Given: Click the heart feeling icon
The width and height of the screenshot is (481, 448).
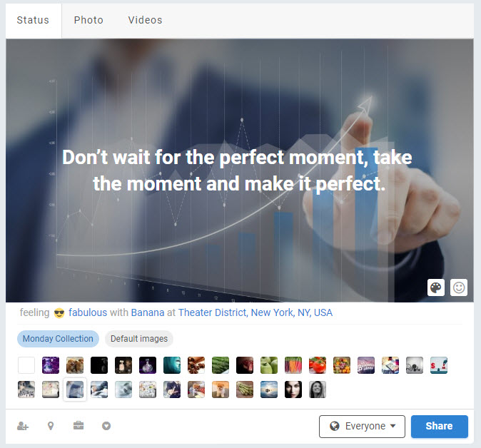Looking at the screenshot, I should 106,426.
